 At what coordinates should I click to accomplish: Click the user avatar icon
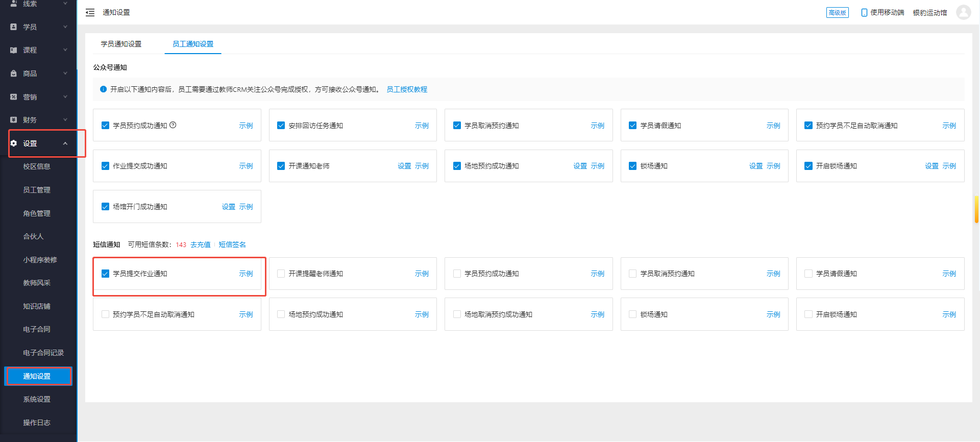(963, 12)
